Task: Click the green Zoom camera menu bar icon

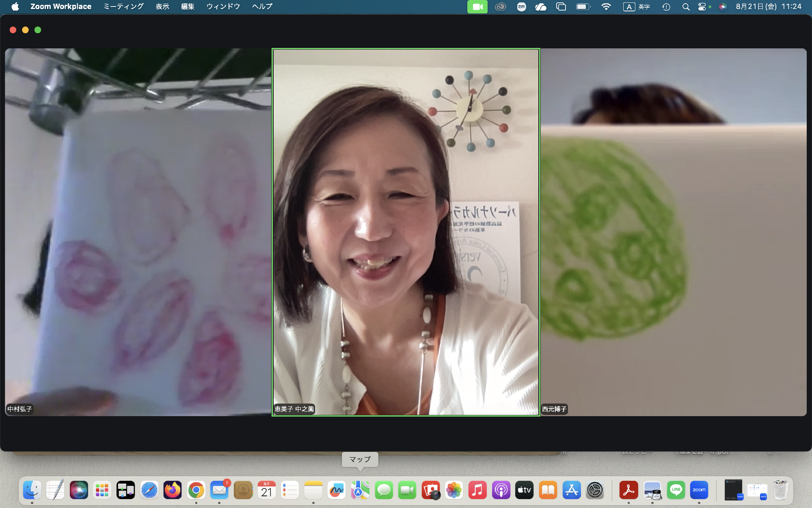Action: pos(477,7)
